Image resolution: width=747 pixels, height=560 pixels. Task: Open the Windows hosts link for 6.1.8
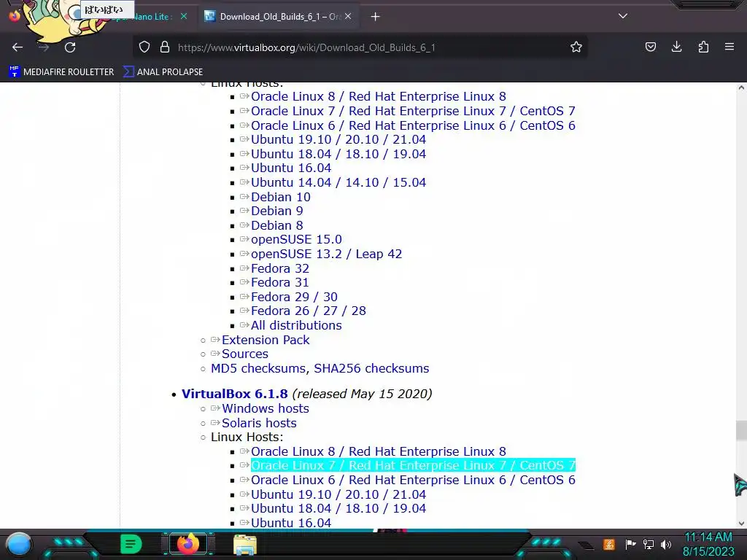click(x=266, y=408)
